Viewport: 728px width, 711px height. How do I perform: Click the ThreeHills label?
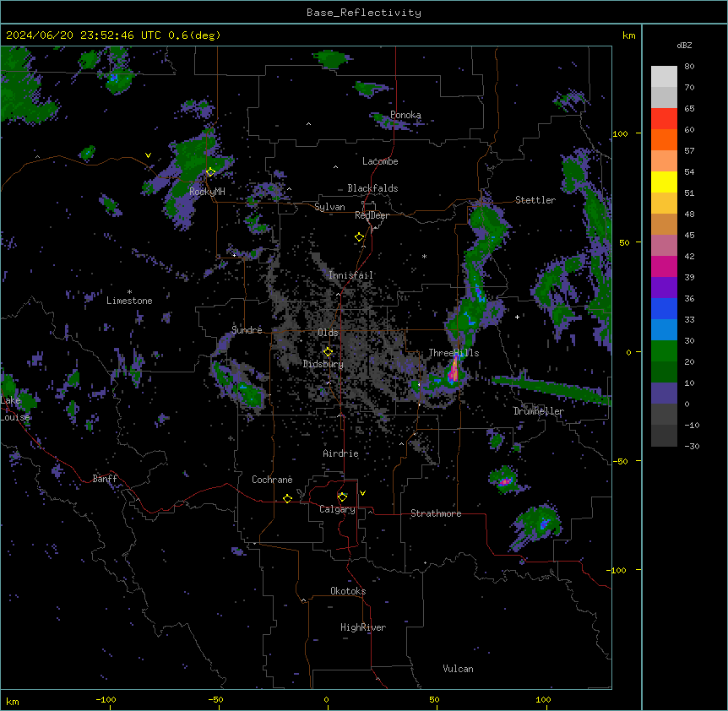point(454,353)
